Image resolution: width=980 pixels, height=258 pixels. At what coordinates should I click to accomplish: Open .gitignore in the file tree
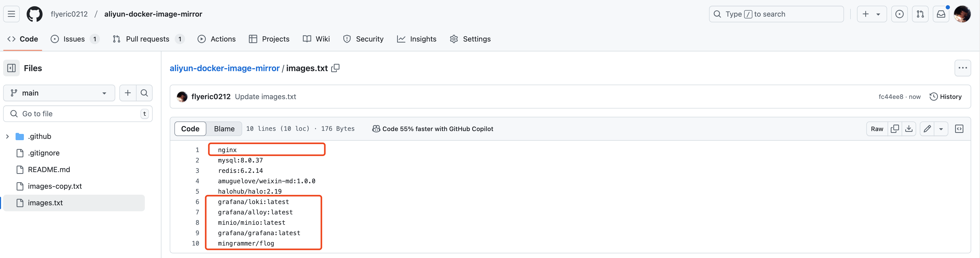44,153
